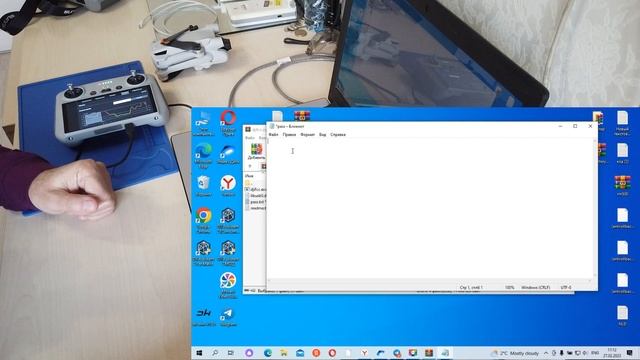Click the Стр 1, стлб 1 status entry
Screen dimensions: 640x360
coord(471,287)
